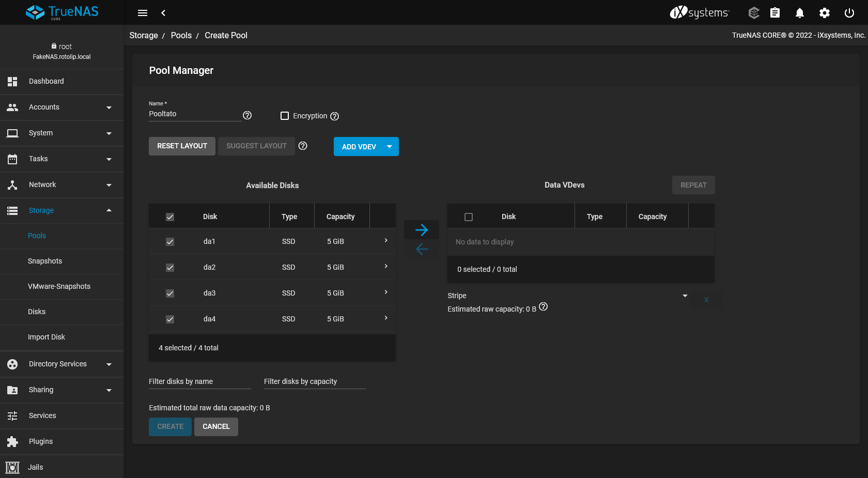Click the help icon next to Name field
Viewport: 868px width, 478px height.
tap(247, 115)
